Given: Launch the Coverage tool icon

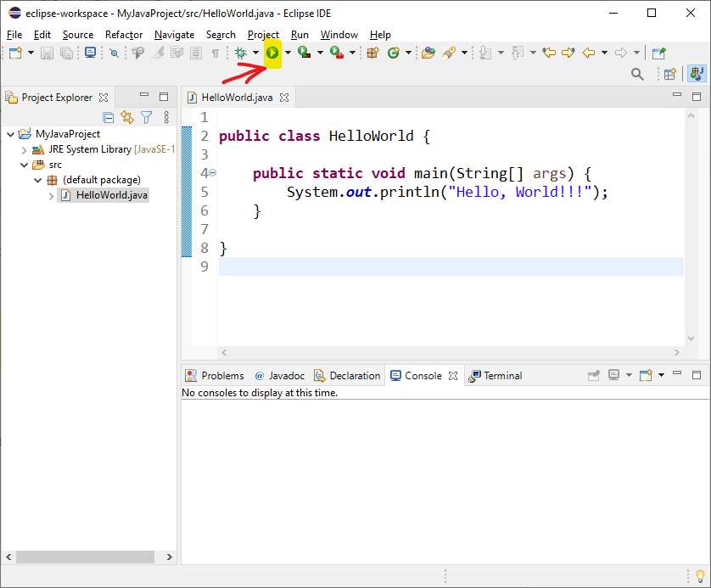Looking at the screenshot, I should click(x=303, y=53).
